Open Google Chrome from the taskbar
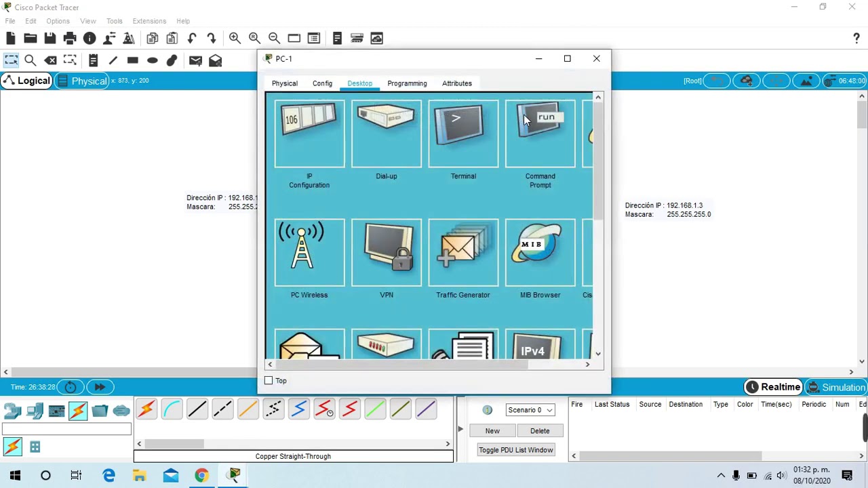This screenshot has height=488, width=868. (x=201, y=475)
